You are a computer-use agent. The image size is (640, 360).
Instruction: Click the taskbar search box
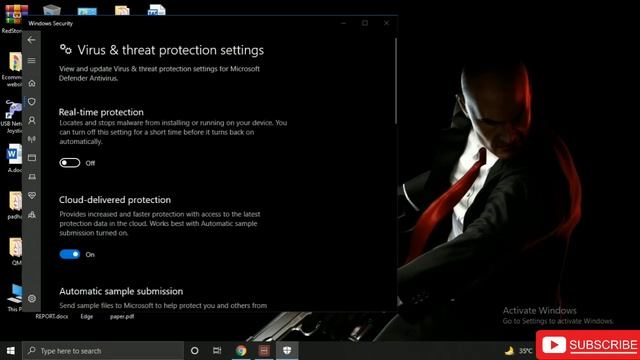(x=103, y=351)
